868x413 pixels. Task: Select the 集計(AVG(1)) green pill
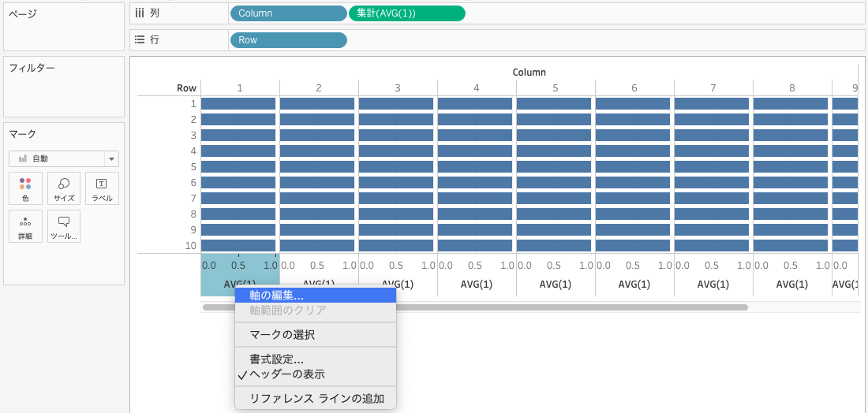tap(407, 13)
